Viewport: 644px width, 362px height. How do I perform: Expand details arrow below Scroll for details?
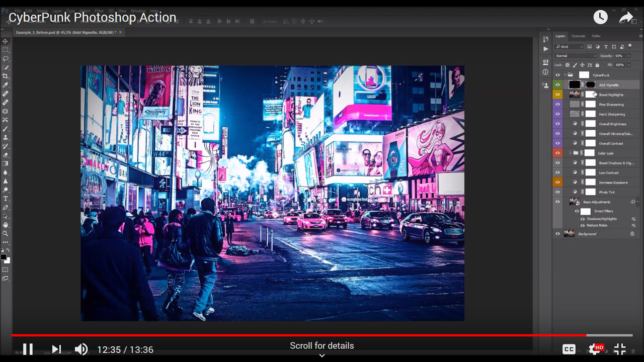click(x=322, y=355)
